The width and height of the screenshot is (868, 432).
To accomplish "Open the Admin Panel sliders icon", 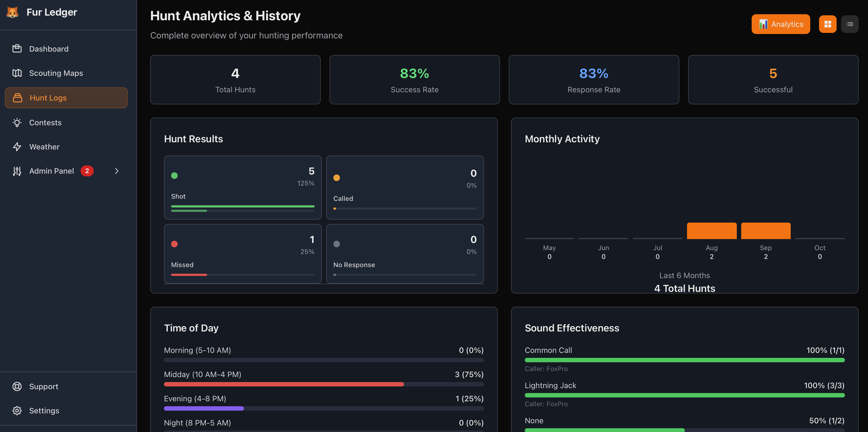I will tap(17, 171).
